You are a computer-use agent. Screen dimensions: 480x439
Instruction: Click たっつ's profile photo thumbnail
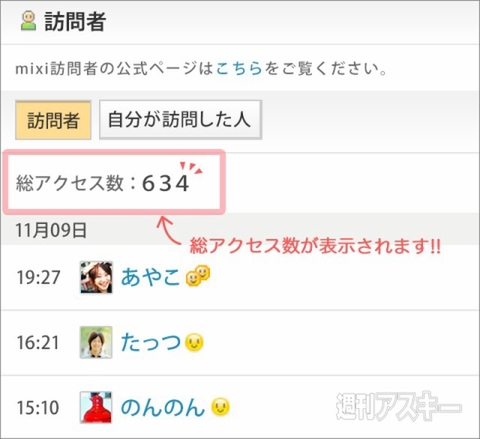96,342
